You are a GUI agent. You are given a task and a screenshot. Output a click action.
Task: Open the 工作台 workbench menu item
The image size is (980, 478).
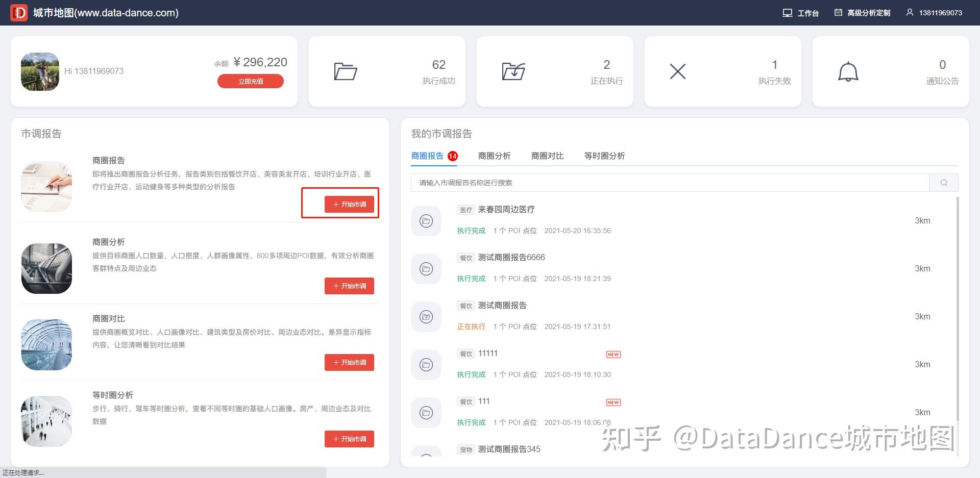click(x=800, y=13)
